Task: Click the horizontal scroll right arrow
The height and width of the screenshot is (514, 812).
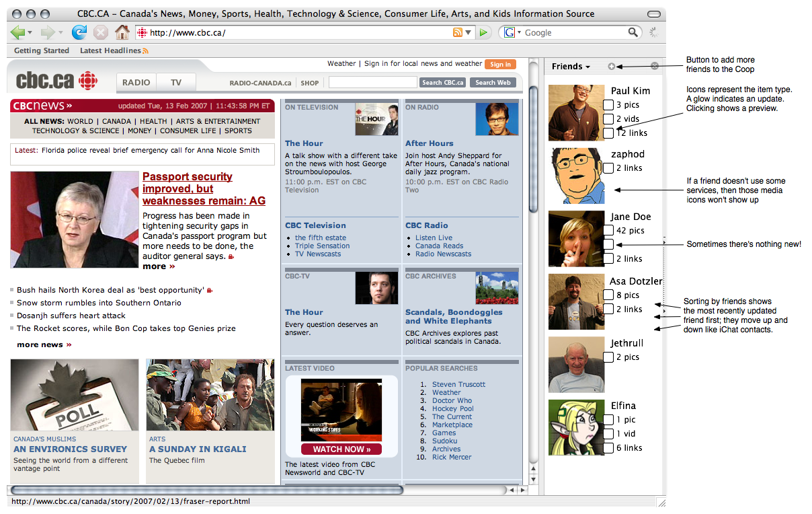Action: 522,490
